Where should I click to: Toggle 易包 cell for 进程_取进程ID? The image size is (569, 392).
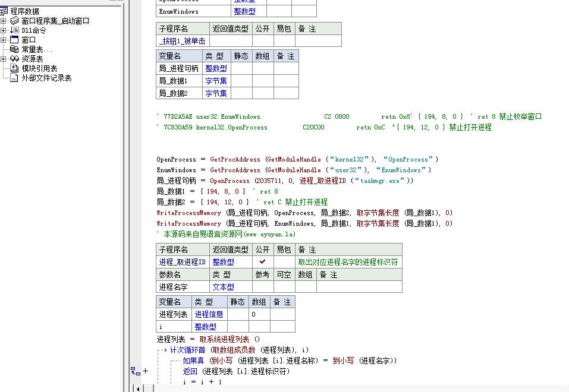(284, 262)
